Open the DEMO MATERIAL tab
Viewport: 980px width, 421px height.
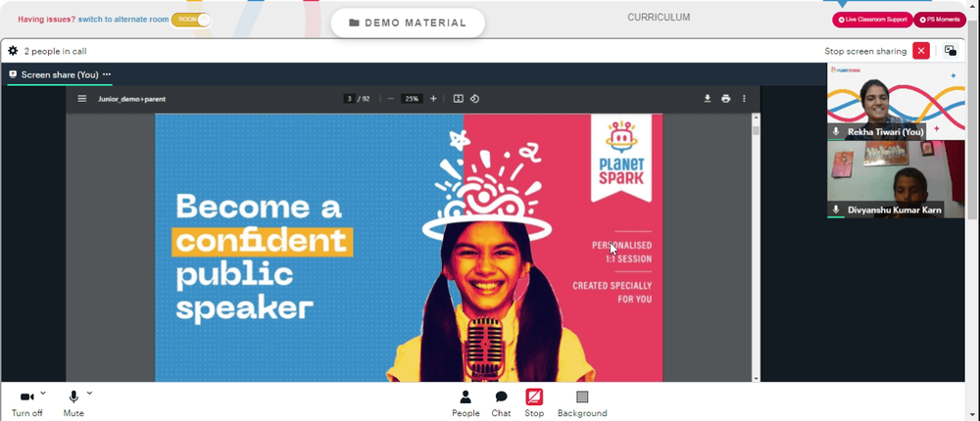pyautogui.click(x=408, y=23)
